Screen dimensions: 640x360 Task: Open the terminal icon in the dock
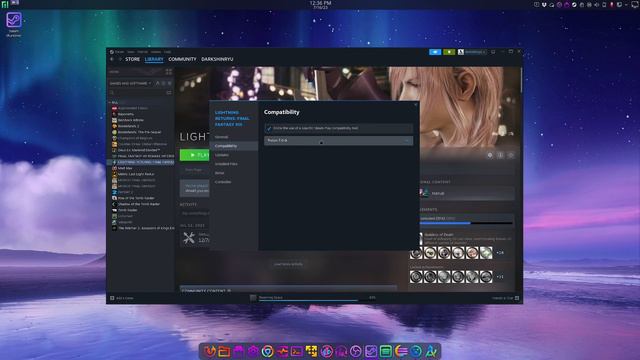point(297,351)
